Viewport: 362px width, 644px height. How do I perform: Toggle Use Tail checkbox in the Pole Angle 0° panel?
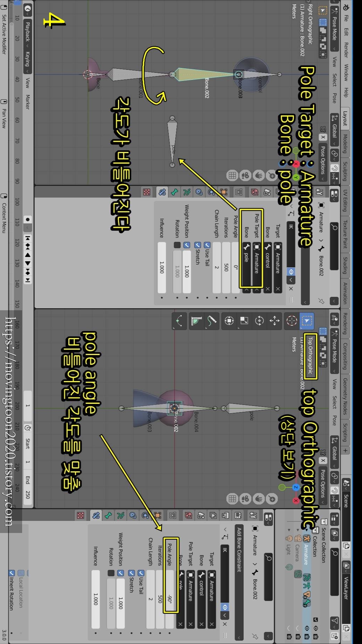pyautogui.click(x=207, y=245)
